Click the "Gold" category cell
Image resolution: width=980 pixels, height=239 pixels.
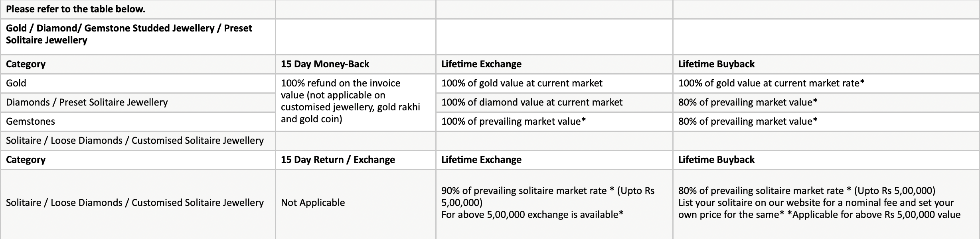click(x=16, y=83)
